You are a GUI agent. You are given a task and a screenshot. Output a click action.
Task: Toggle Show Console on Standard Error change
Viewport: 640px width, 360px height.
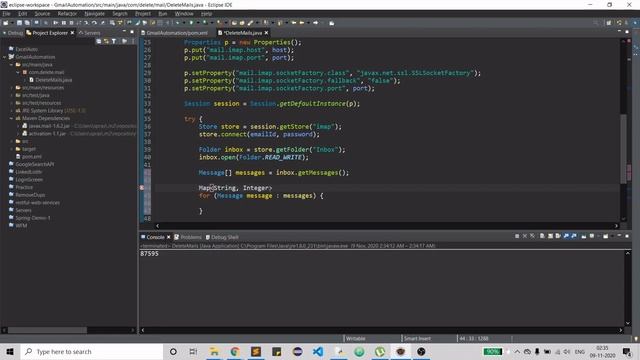click(x=574, y=236)
